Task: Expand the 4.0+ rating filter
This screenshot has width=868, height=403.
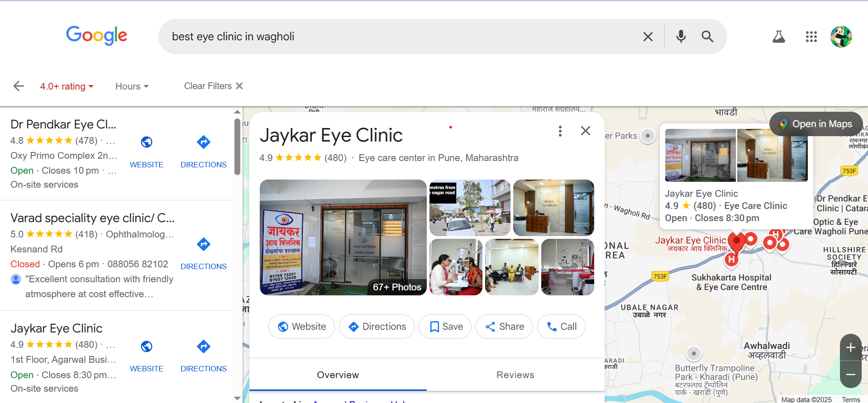Action: 67,86
